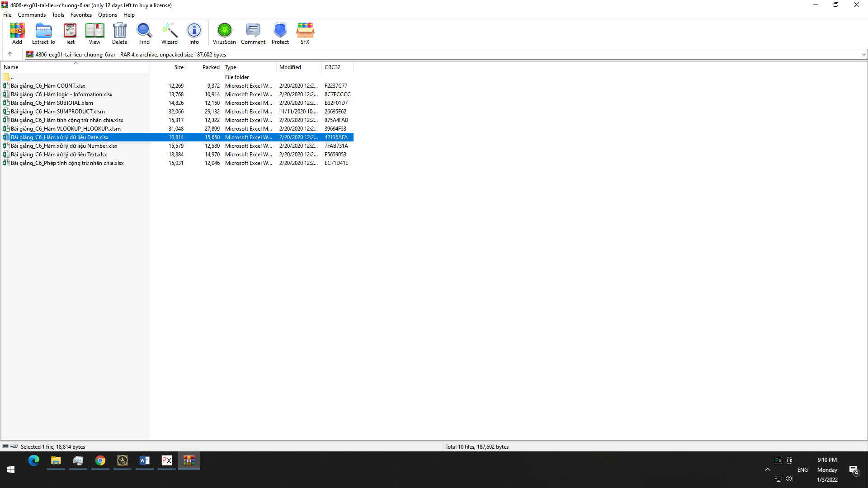Open the Favorites menu
Viewport: 868px width, 488px height.
coord(81,15)
